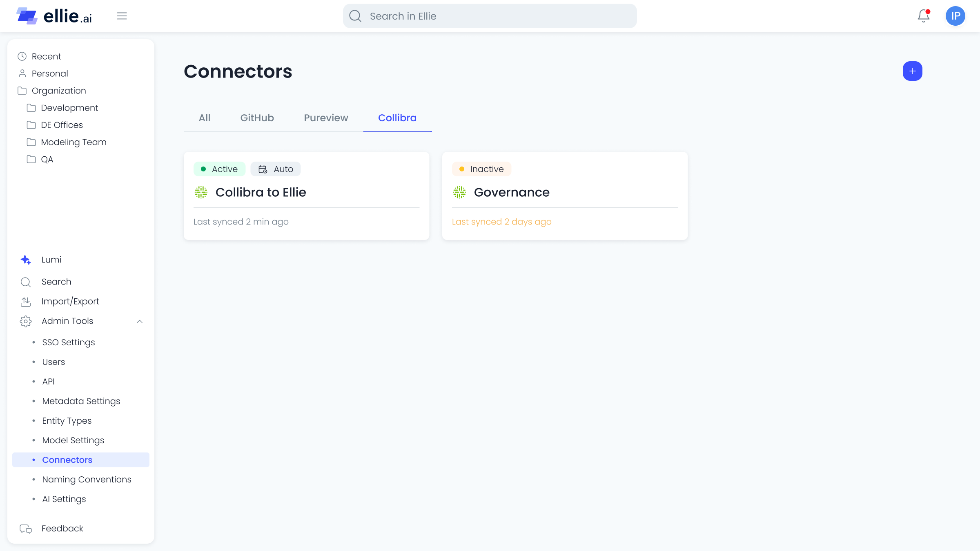Switch to the All tab
Screen dimensions: 980x551
[205, 118]
